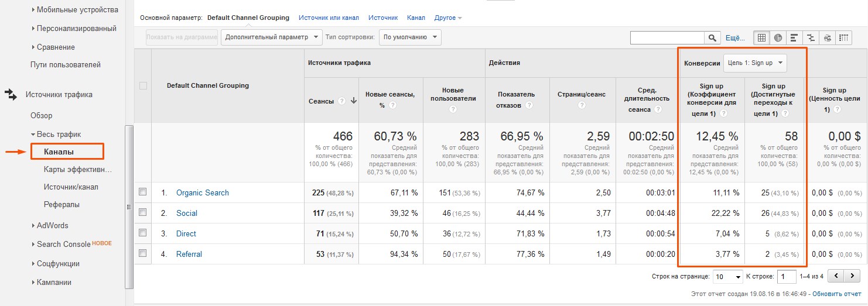
Task: Click help icon next to Сеансы
Action: click(341, 101)
